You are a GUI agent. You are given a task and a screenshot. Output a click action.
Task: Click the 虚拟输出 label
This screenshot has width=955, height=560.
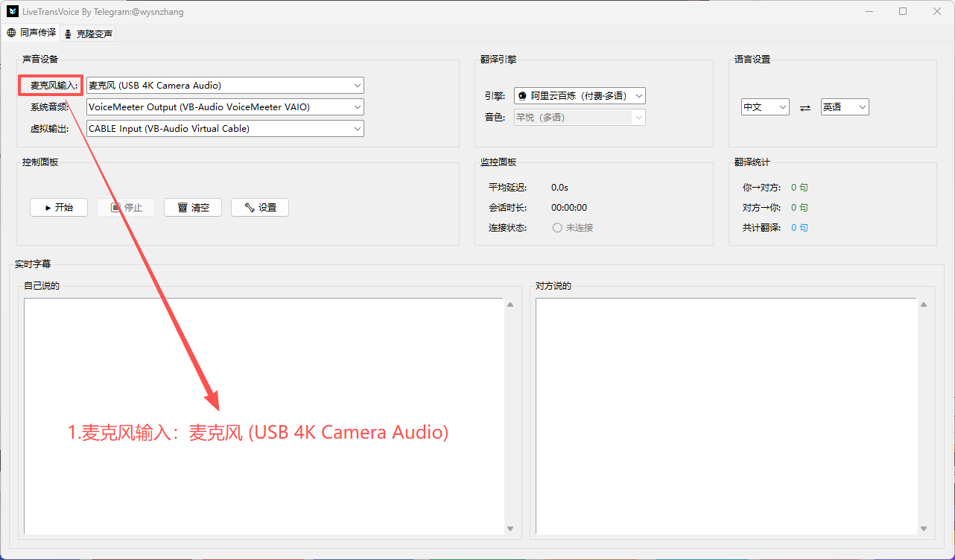tap(49, 129)
